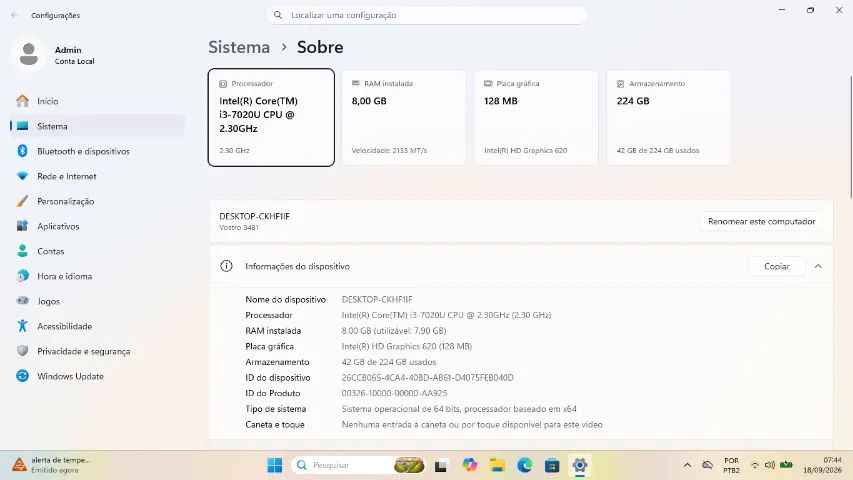Click the Tipo de sistema value text

pos(459,409)
